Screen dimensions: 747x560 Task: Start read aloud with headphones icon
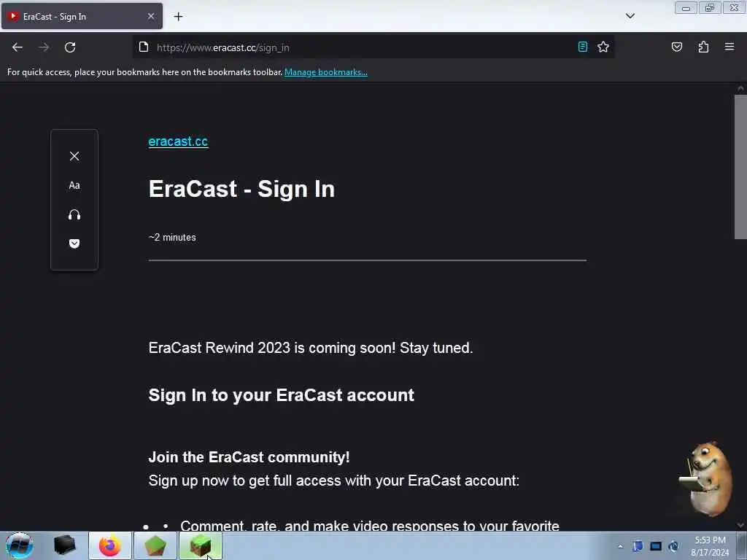(74, 215)
